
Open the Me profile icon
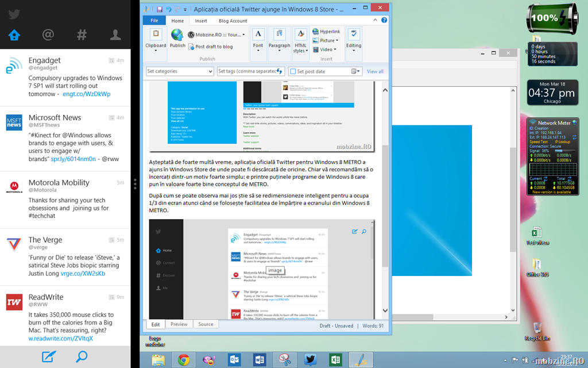115,35
